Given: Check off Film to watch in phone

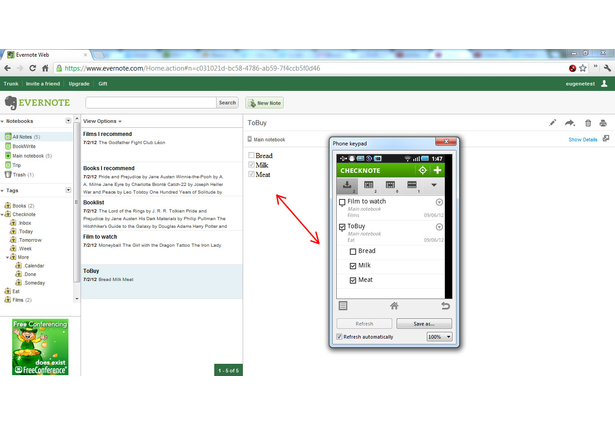Looking at the screenshot, I should [x=342, y=202].
